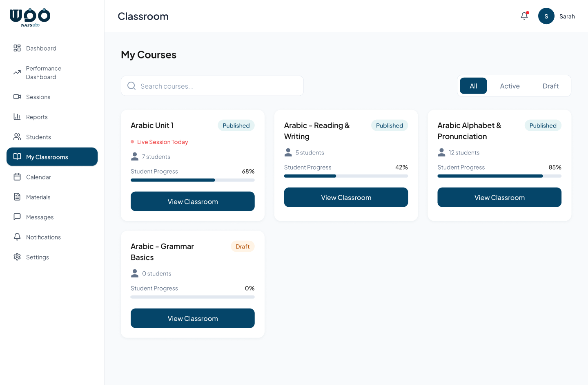The image size is (588, 385).
Task: Select the Students people icon
Action: pyautogui.click(x=17, y=137)
